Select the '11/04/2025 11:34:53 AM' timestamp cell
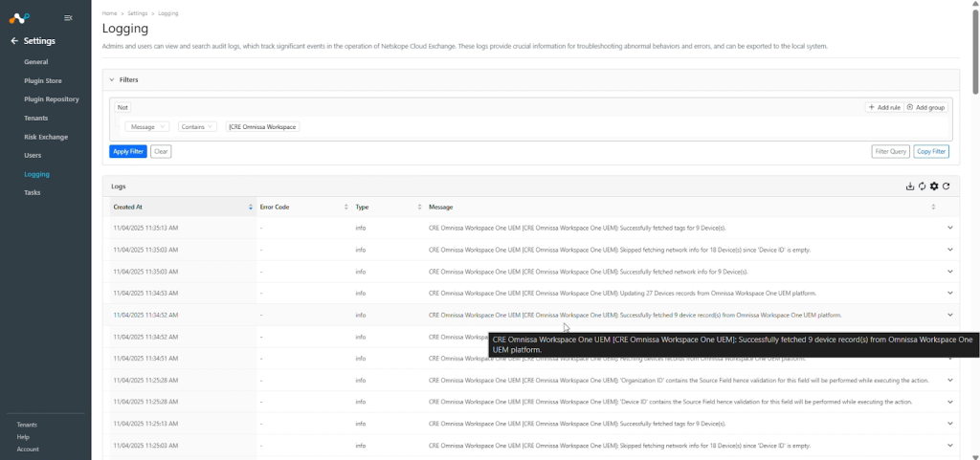 click(x=145, y=293)
